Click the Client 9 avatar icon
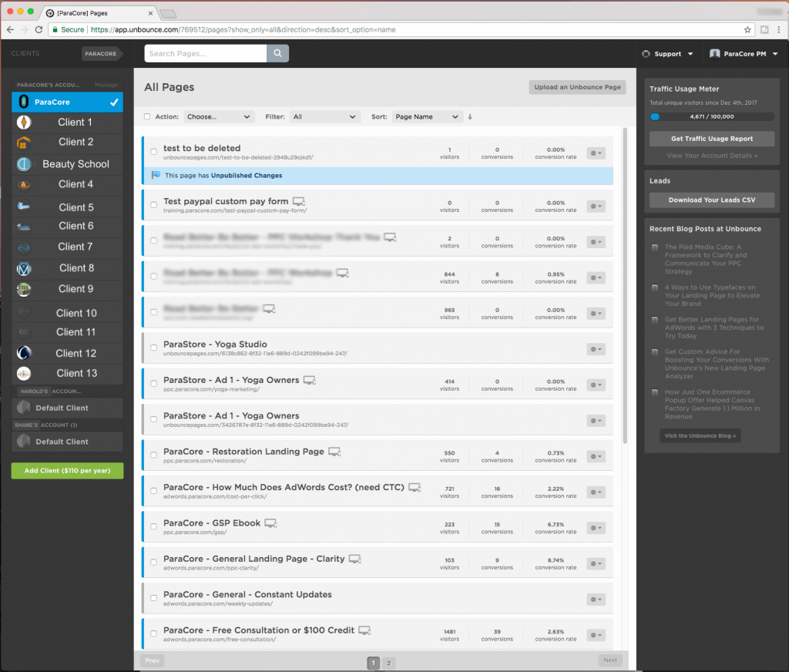The image size is (789, 672). click(24, 290)
